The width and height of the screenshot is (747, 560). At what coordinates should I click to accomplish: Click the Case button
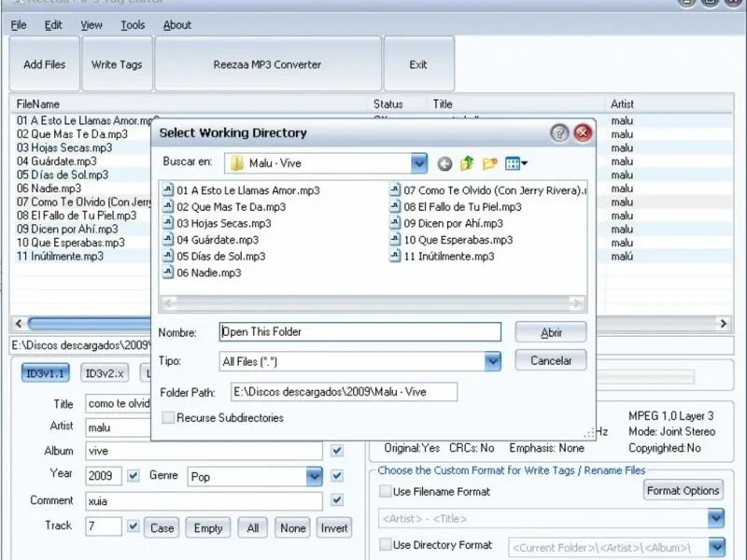[162, 527]
